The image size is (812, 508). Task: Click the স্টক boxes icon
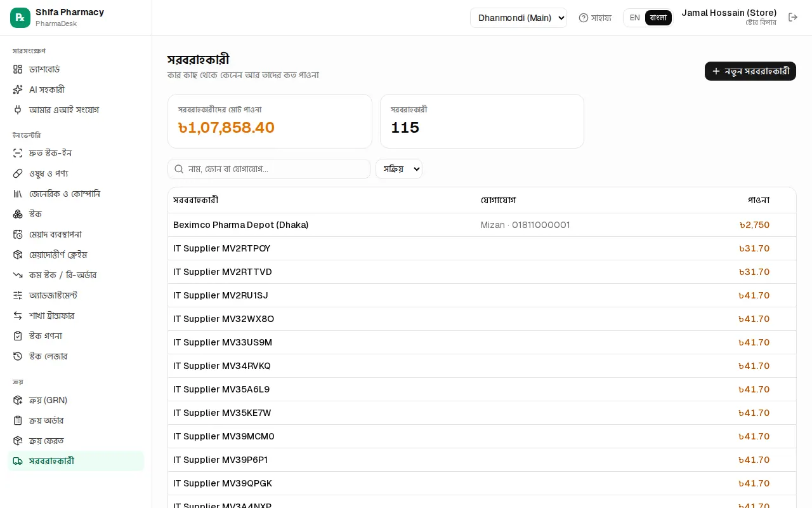click(x=18, y=214)
